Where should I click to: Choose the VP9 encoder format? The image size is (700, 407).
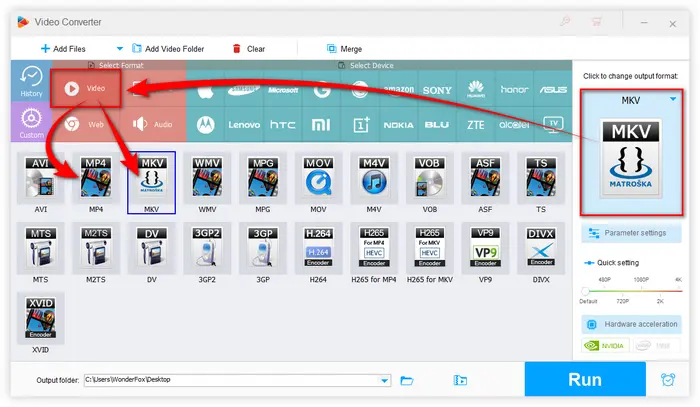(x=485, y=248)
